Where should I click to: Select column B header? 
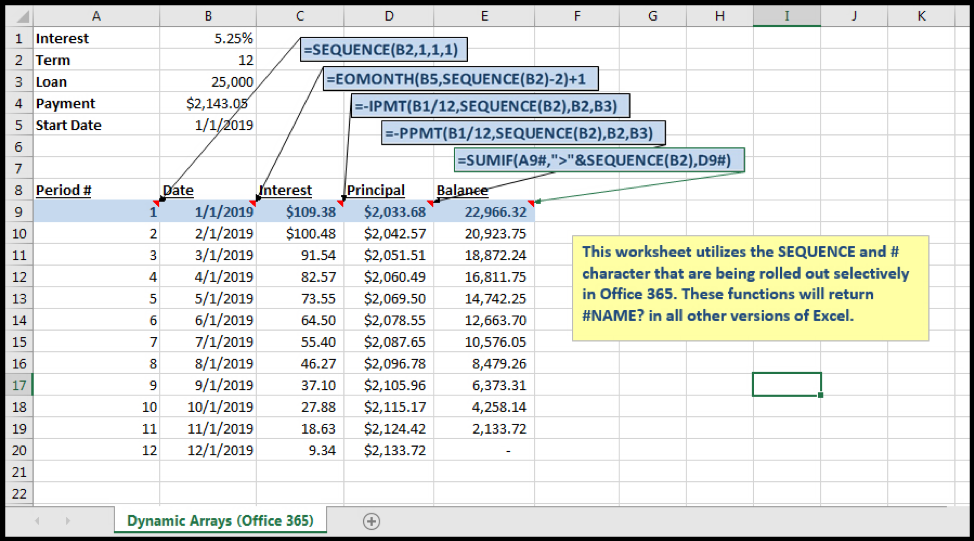tap(208, 16)
